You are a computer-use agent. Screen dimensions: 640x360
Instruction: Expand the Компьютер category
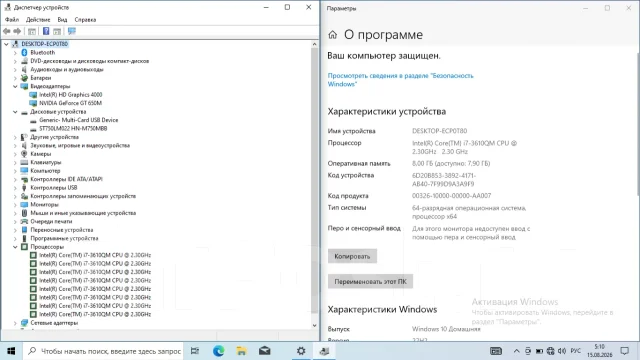(x=15, y=171)
